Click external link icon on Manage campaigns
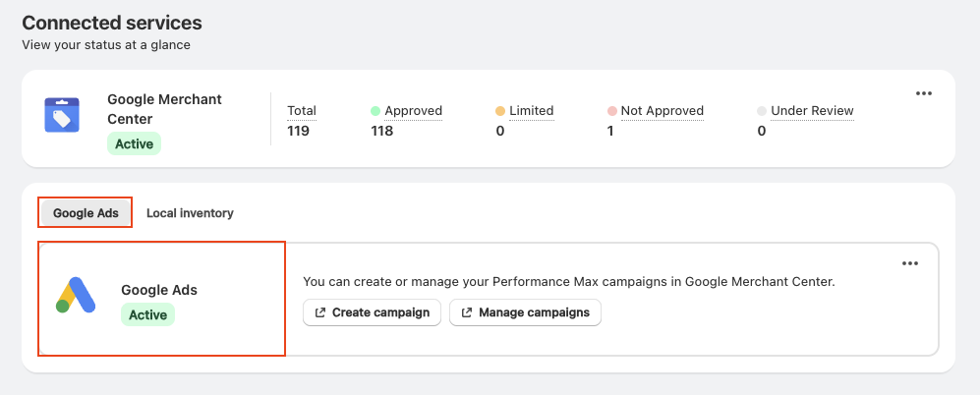This screenshot has height=395, width=980. pos(466,312)
